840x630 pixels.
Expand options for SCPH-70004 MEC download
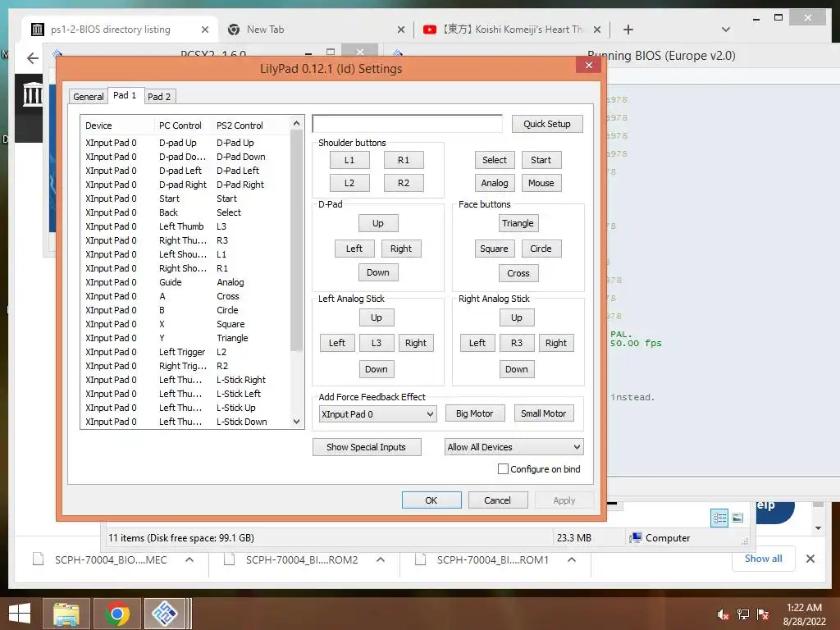pyautogui.click(x=189, y=559)
